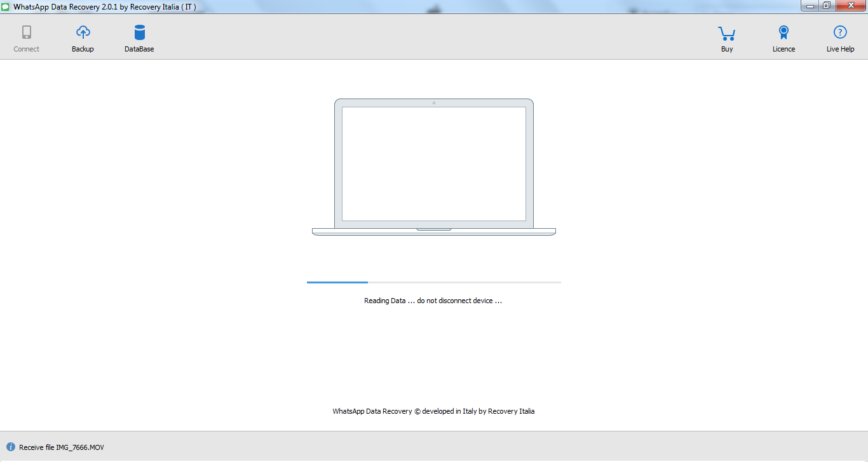
Task: Close the WhatsApp Data Recovery window
Action: 850,6
